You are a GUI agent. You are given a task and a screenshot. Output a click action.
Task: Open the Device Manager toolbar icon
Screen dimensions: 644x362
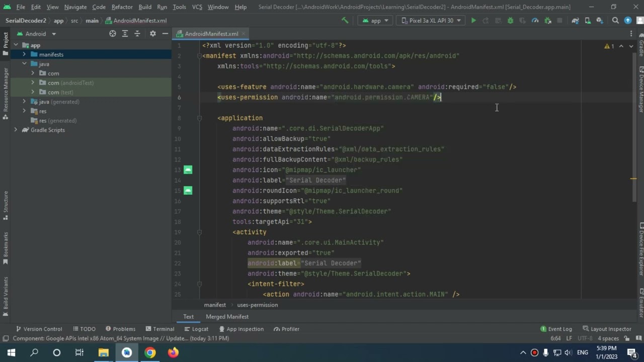pyautogui.click(x=587, y=21)
